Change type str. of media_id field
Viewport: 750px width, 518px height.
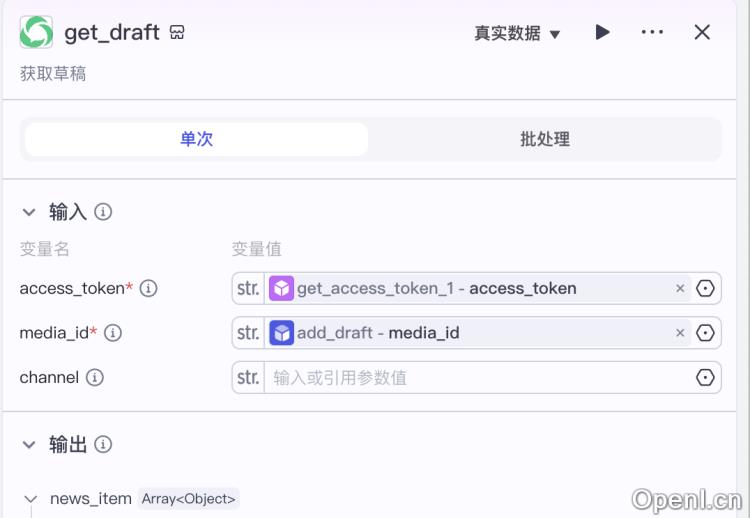coord(248,333)
